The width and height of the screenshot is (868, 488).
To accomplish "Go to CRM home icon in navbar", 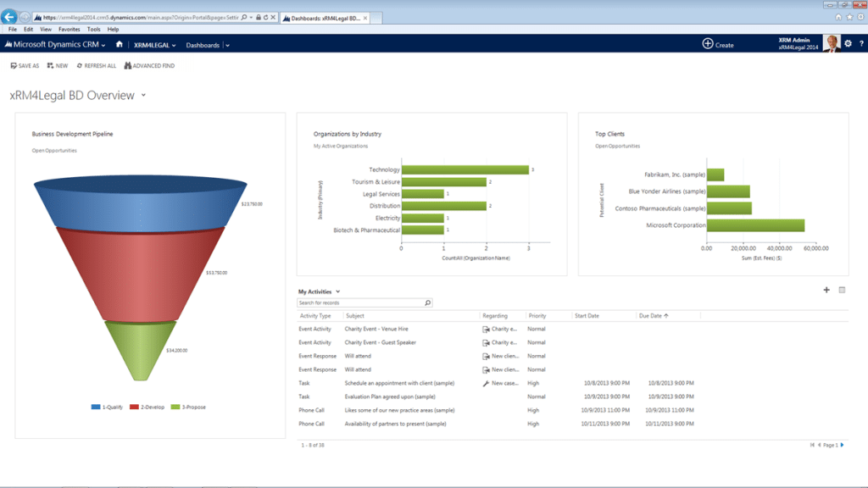I will 119,44.
